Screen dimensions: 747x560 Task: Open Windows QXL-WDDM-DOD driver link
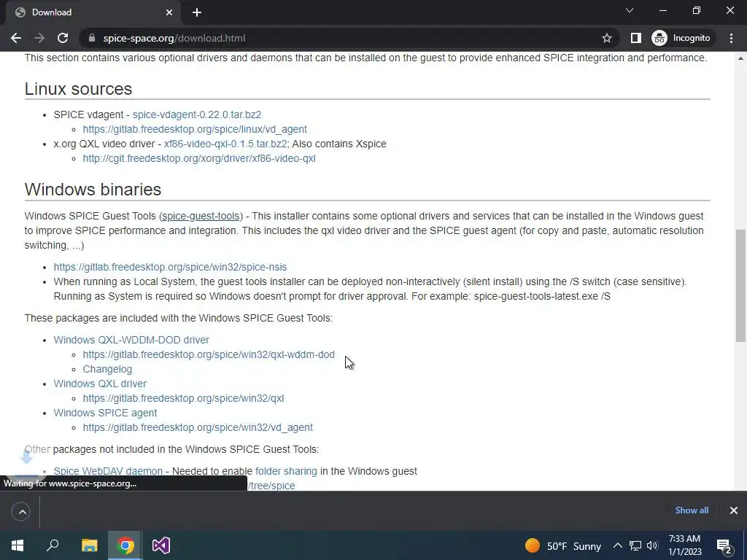(x=131, y=340)
